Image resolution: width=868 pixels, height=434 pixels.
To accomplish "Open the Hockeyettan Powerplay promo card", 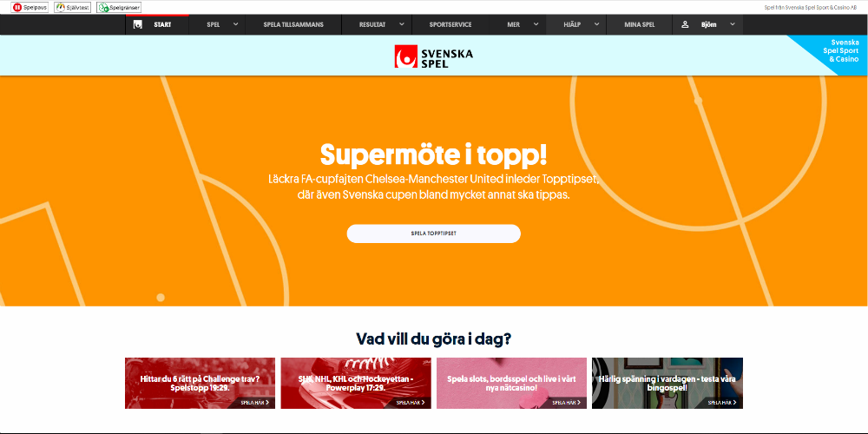I will [356, 383].
